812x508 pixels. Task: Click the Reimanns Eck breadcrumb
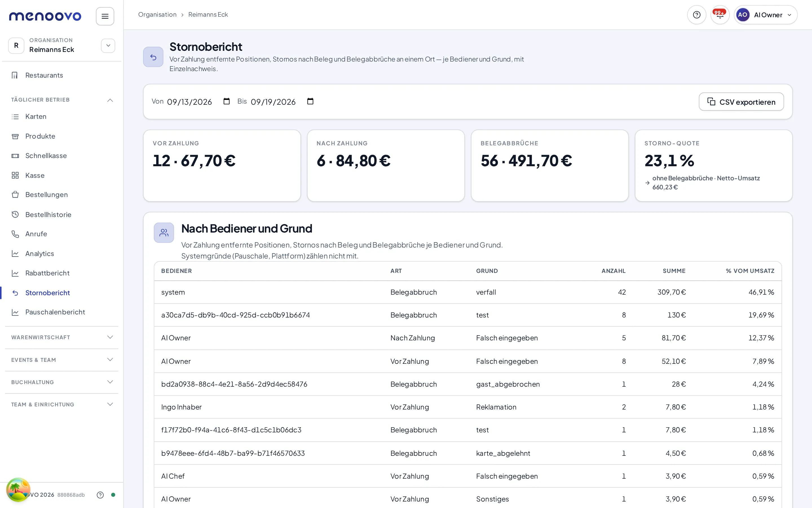pyautogui.click(x=208, y=14)
